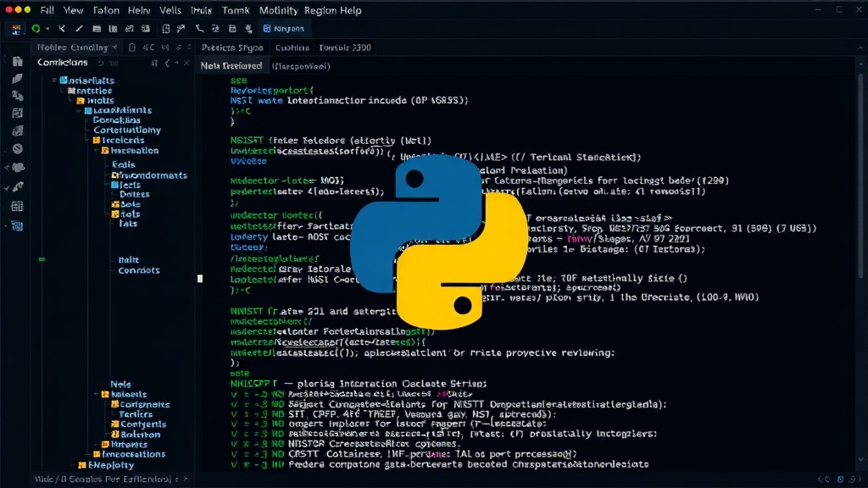868x488 pixels.
Task: Click the right arrow chevron in the bottom status bar
Action: click(x=186, y=480)
